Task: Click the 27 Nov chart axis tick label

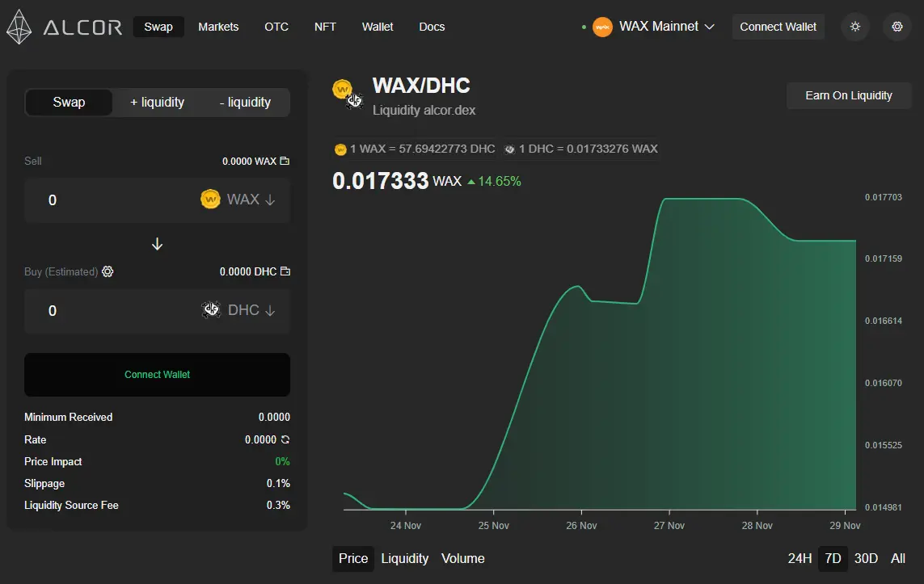Action: [x=669, y=525]
